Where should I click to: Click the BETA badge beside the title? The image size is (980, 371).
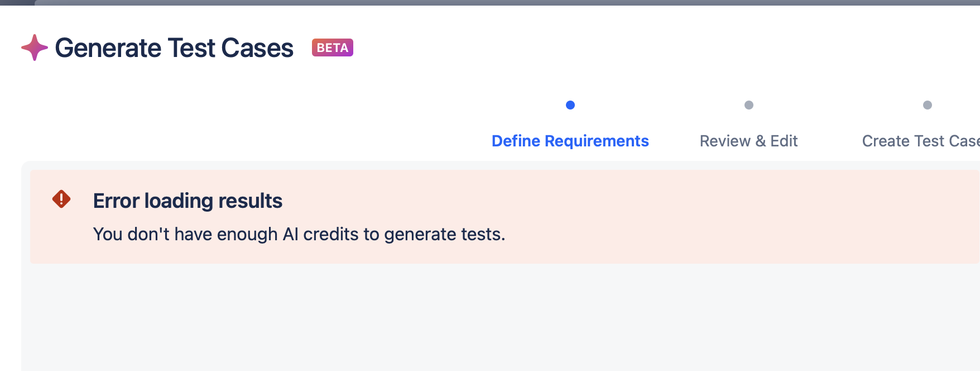click(333, 47)
